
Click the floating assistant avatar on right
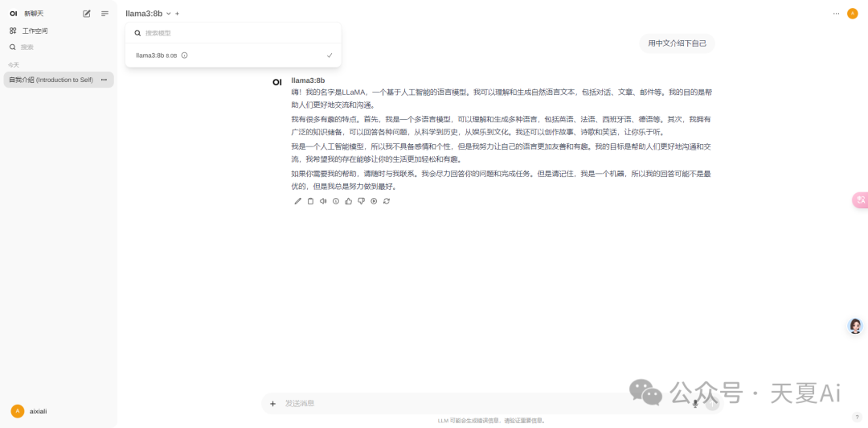855,326
